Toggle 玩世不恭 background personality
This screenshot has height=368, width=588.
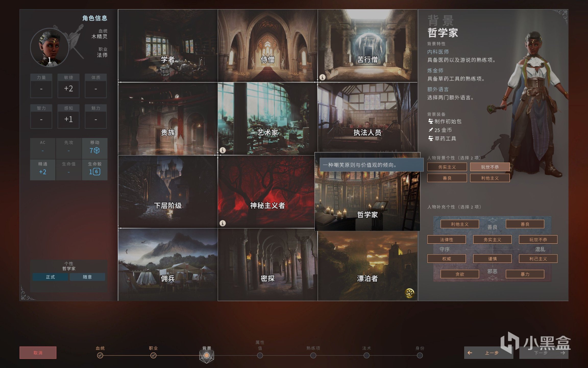click(490, 167)
